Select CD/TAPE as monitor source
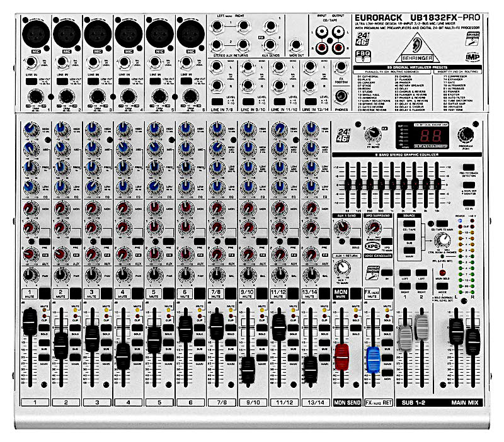The height and width of the screenshot is (442, 504). point(409,224)
